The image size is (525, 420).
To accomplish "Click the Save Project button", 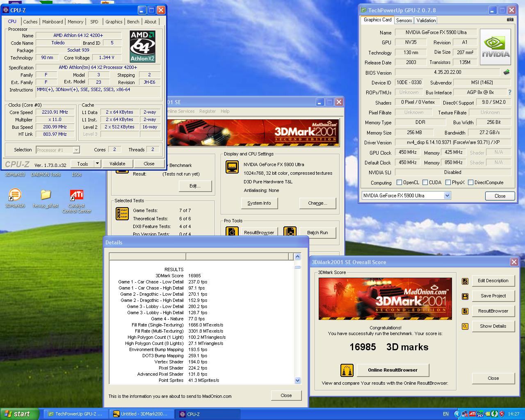I will 493,296.
